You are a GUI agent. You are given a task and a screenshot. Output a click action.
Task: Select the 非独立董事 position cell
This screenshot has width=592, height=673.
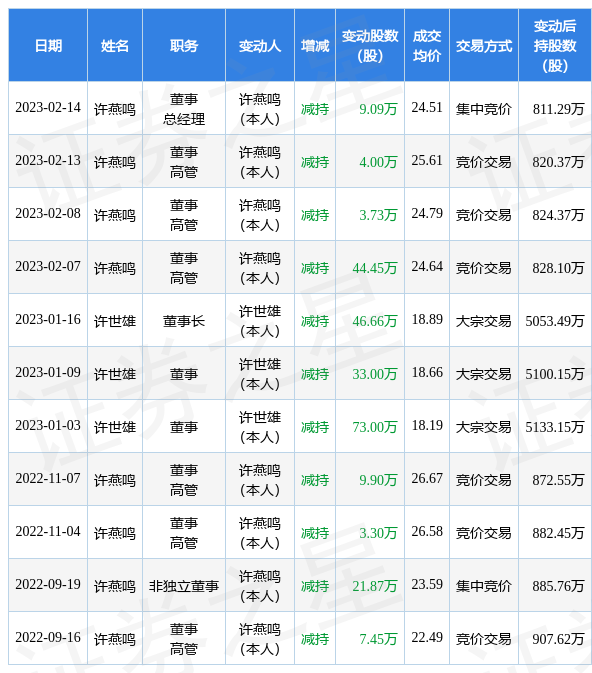point(184,586)
